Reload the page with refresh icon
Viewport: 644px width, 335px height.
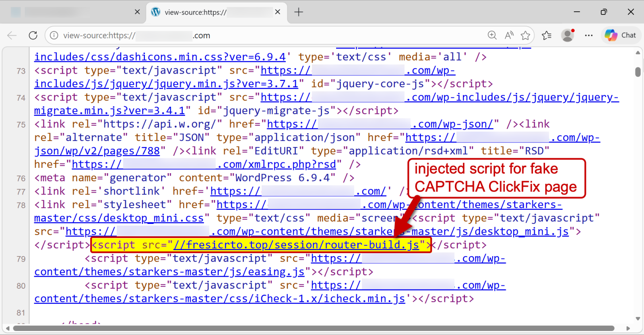[x=33, y=35]
